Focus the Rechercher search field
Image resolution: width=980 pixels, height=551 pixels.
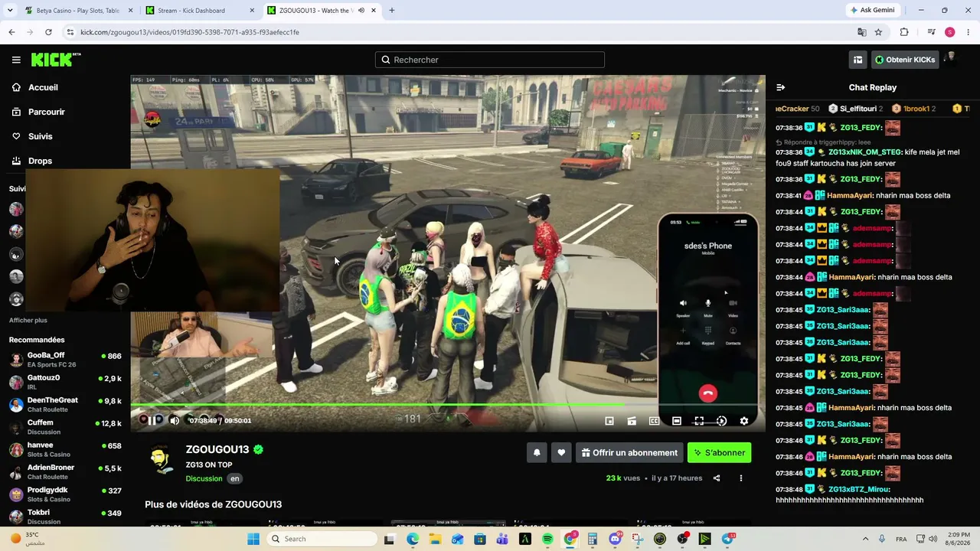[x=490, y=60]
